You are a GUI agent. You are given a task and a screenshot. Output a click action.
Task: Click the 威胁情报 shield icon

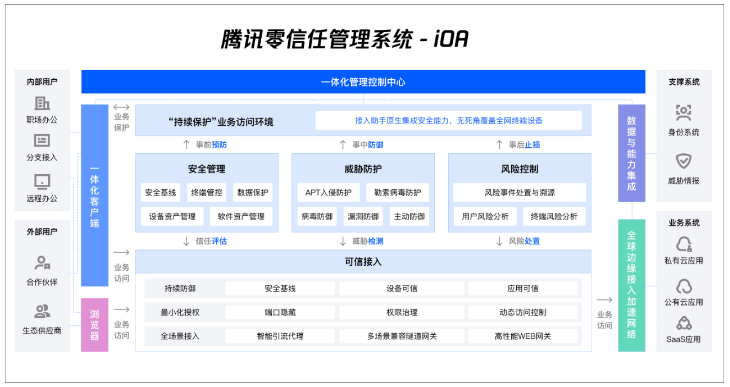pos(683,161)
